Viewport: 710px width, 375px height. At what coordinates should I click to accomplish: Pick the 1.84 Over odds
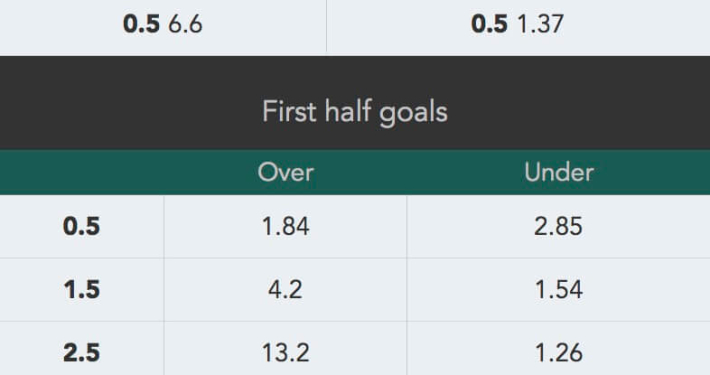(286, 226)
